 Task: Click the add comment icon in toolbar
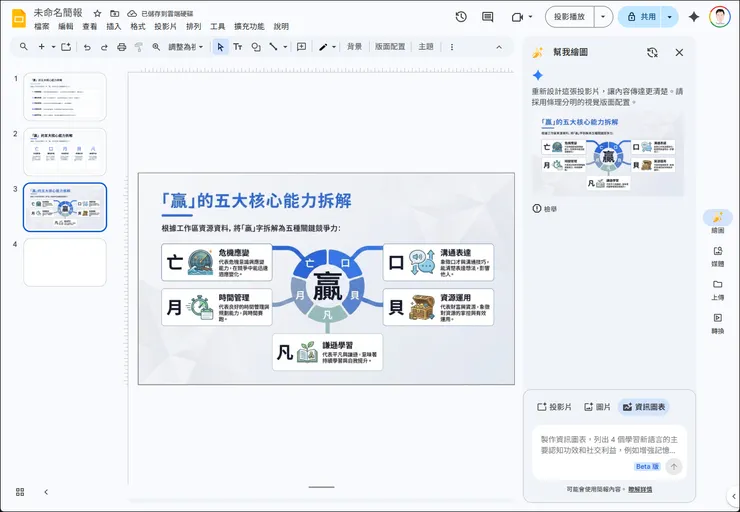coord(301,47)
